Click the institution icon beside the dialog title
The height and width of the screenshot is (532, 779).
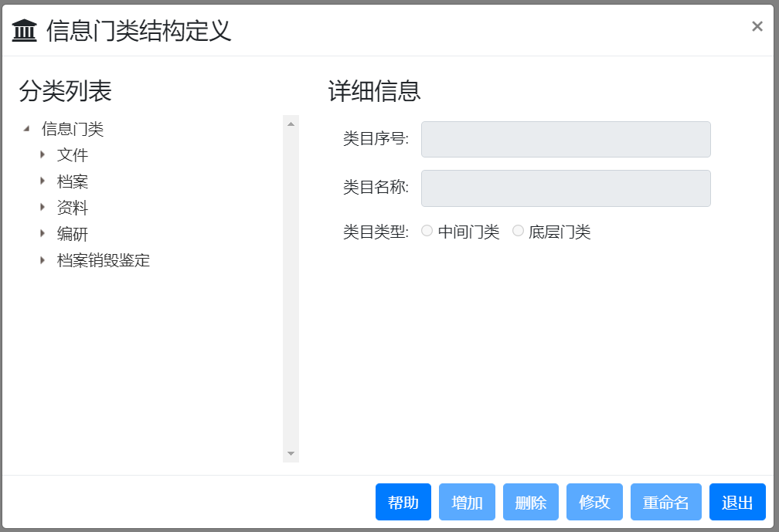tap(26, 32)
